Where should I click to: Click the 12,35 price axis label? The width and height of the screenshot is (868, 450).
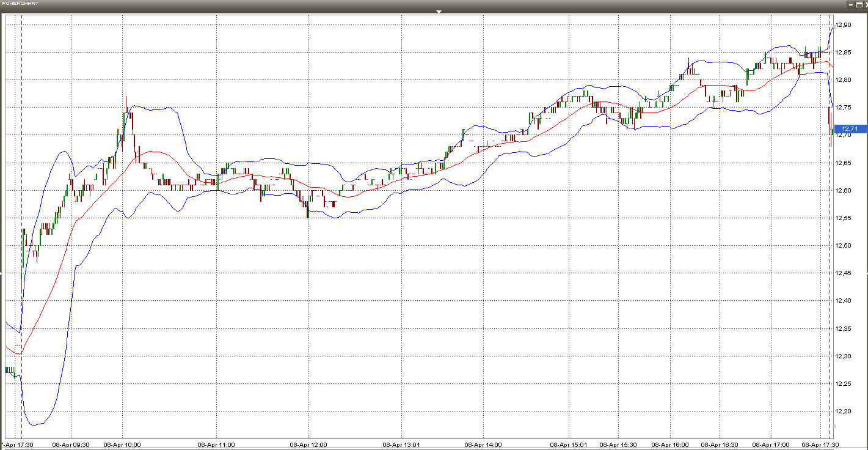pos(844,329)
